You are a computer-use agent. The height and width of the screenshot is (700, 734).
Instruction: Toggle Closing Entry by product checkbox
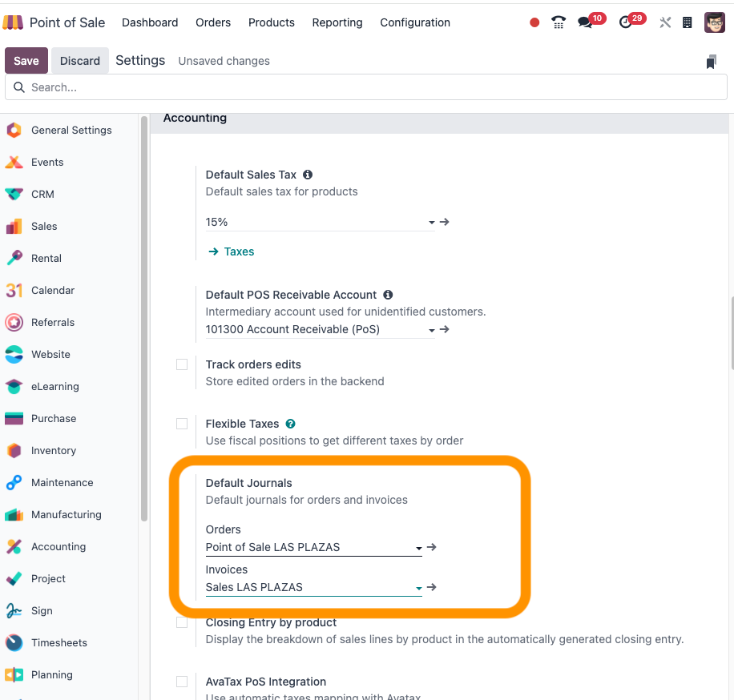[182, 623]
